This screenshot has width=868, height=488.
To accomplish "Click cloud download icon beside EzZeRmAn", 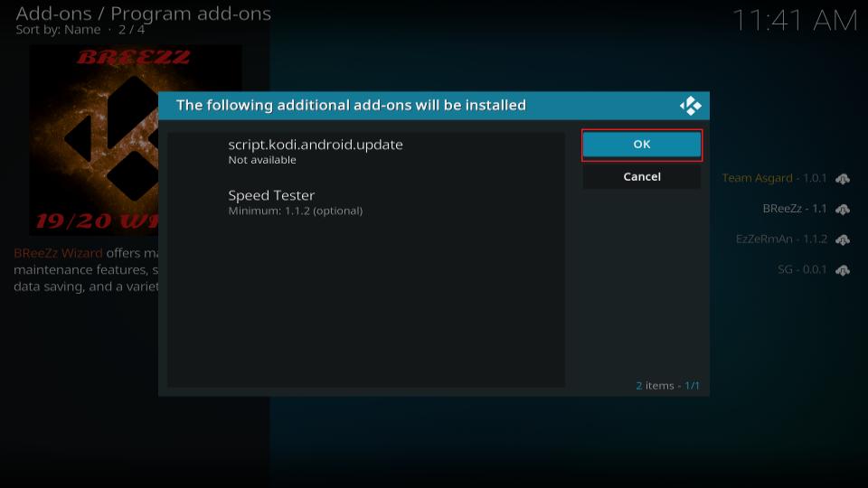I will coord(843,239).
